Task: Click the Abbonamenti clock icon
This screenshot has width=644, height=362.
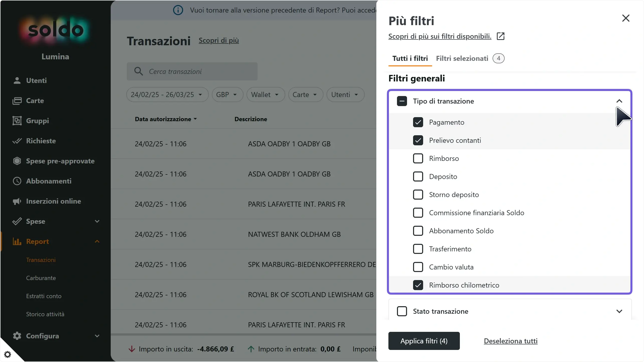Action: [17, 181]
